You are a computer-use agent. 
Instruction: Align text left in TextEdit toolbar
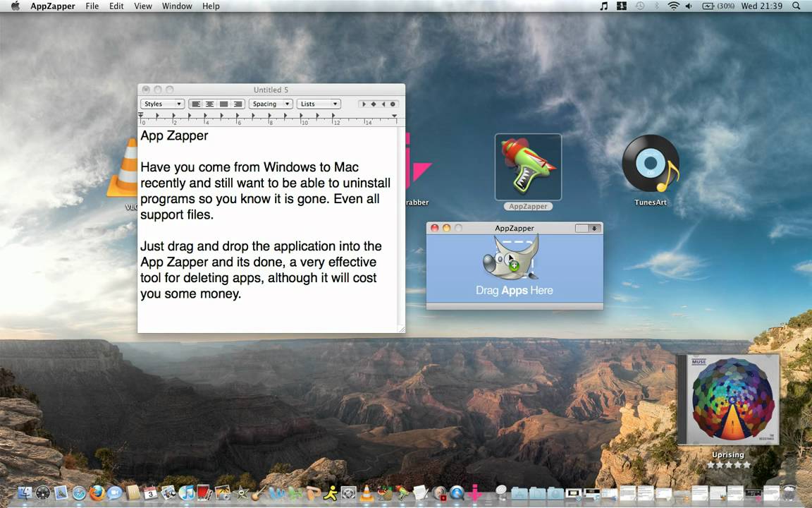coord(196,104)
